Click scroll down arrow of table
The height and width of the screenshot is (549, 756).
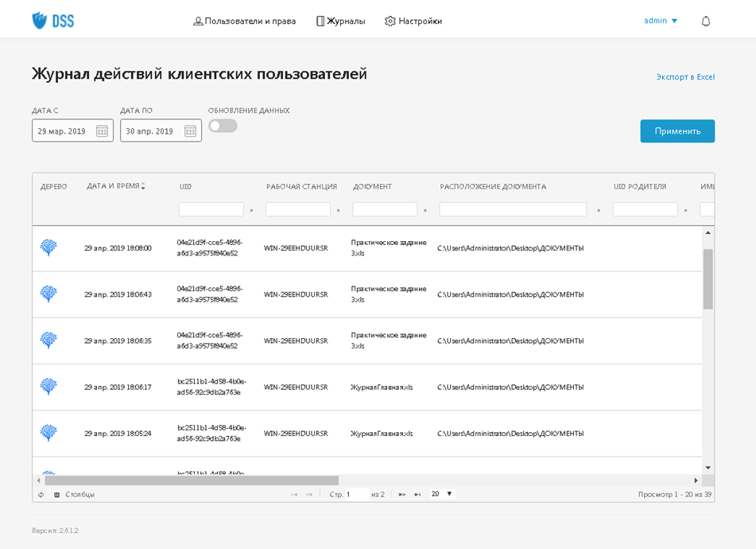(x=708, y=468)
